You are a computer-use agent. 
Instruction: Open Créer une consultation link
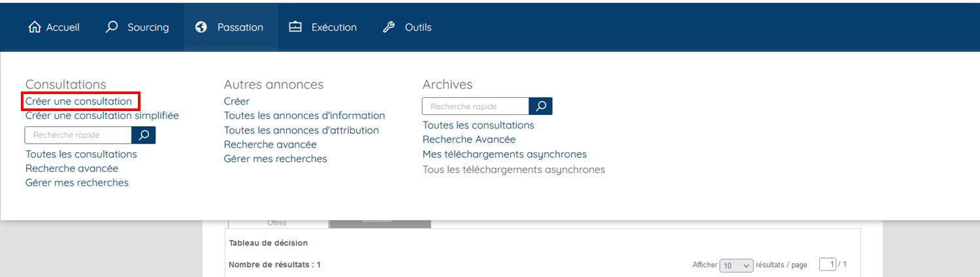(x=78, y=101)
